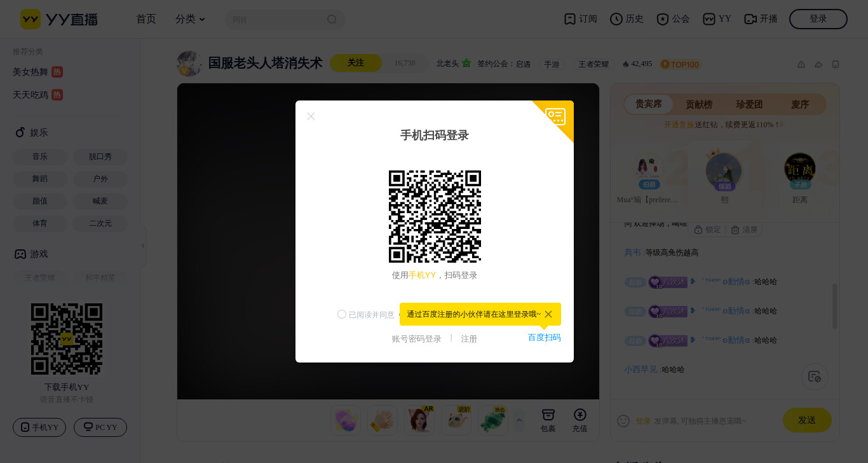Image resolution: width=868 pixels, height=463 pixels.
Task: Click the chat panel scrollbar
Action: [x=835, y=306]
